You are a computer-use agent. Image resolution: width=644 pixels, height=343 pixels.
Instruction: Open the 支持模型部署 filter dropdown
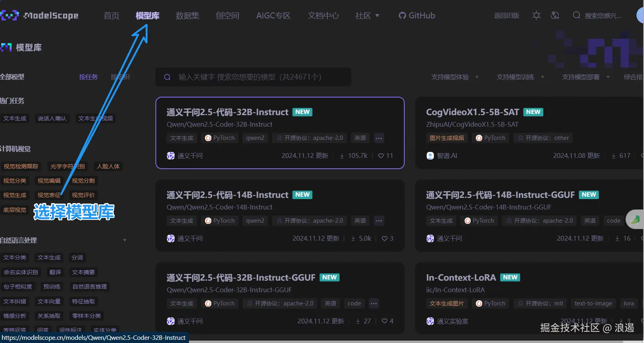click(586, 77)
